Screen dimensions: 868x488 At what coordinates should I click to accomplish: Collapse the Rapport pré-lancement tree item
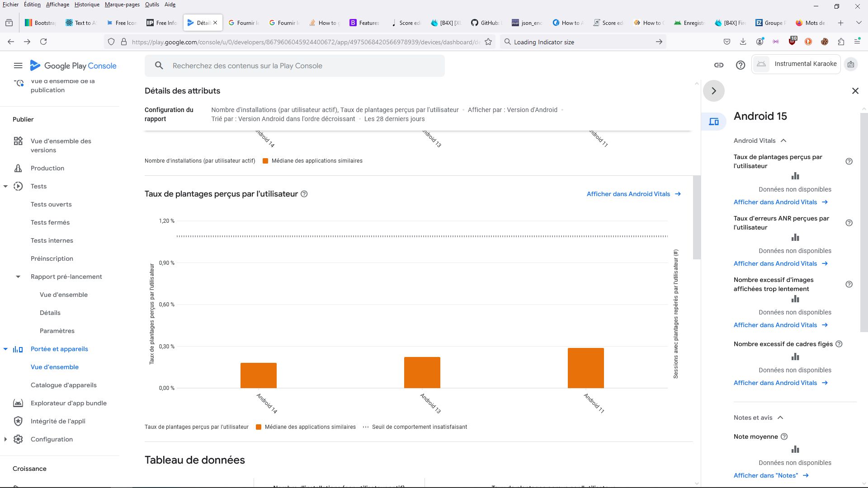18,277
